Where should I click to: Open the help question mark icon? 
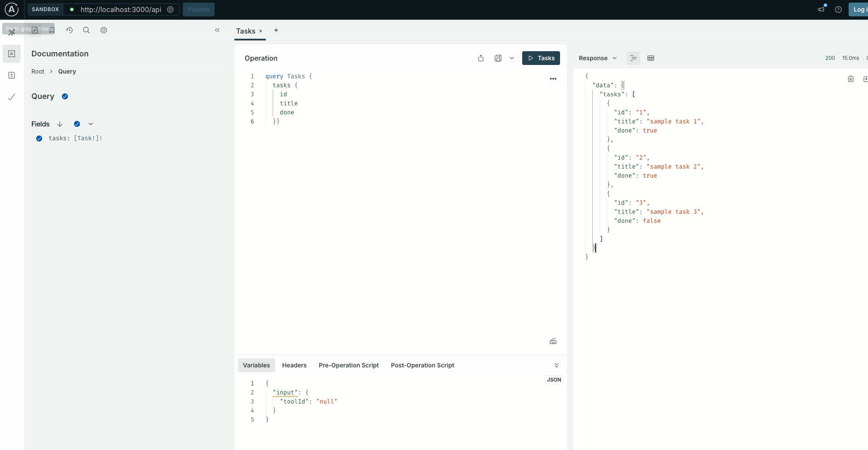838,9
